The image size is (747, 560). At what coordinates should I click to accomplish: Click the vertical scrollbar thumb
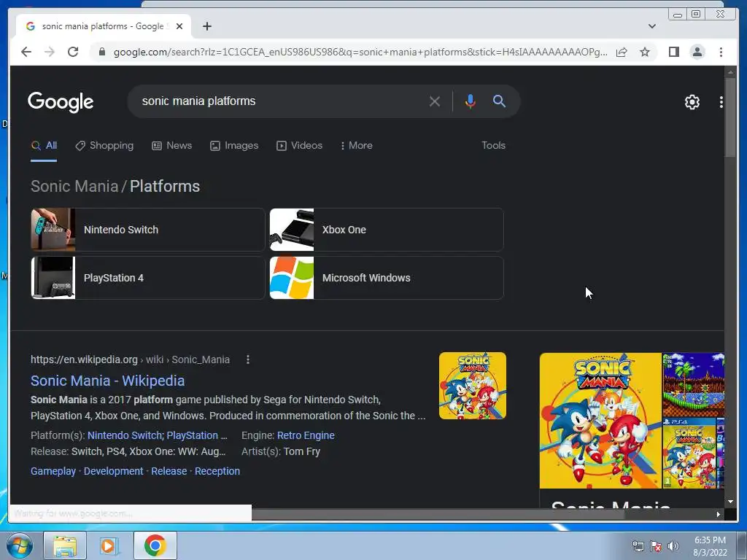[x=729, y=117]
